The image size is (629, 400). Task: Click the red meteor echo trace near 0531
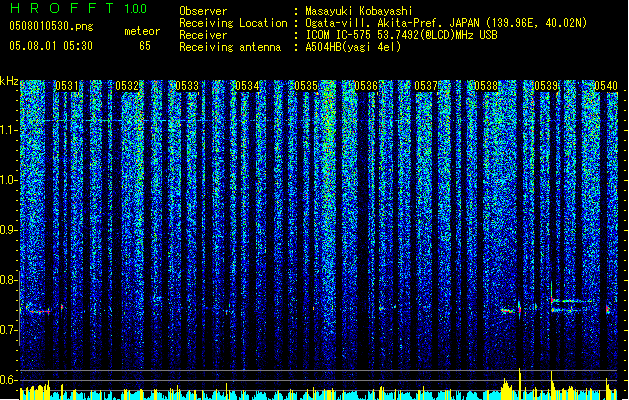point(39,311)
